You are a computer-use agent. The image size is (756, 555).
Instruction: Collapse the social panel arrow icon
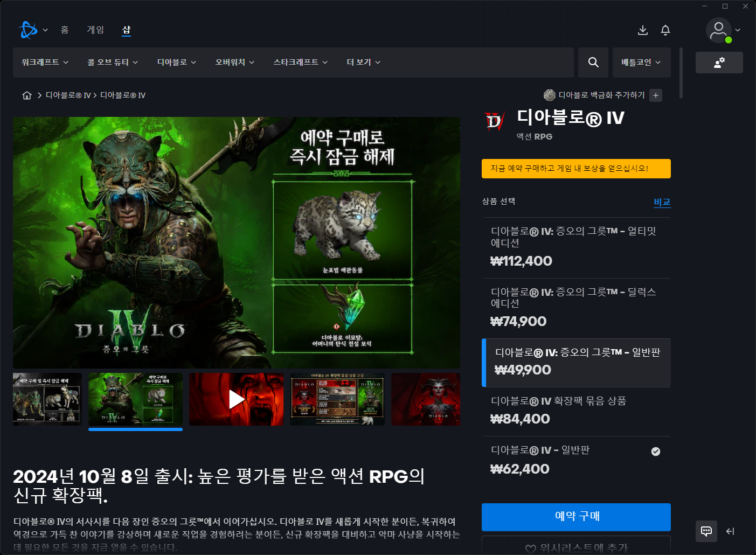[x=730, y=531]
